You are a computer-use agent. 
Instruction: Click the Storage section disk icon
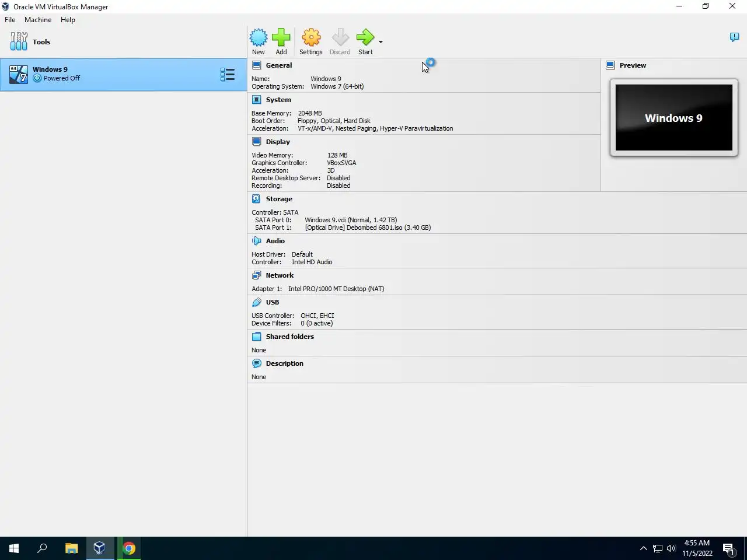click(257, 199)
